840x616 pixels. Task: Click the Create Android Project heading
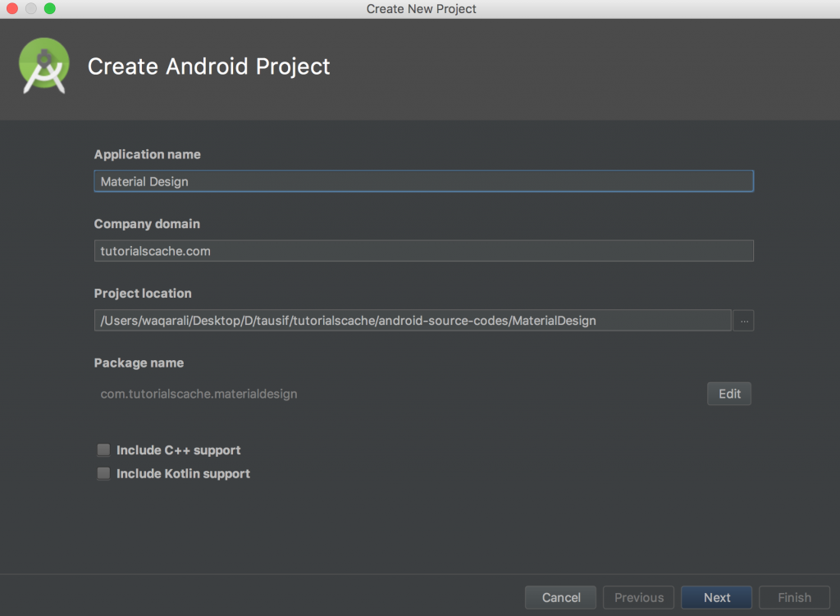[208, 66]
